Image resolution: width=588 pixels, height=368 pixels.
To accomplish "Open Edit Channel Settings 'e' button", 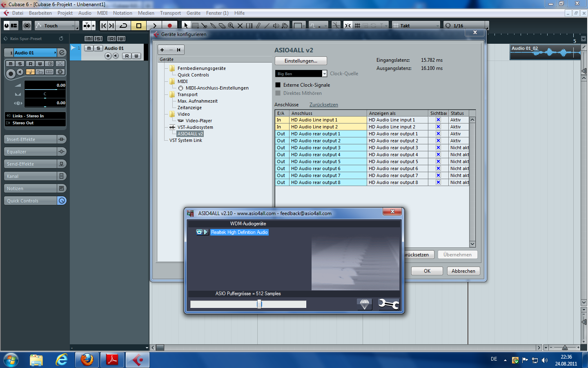I will pos(62,53).
